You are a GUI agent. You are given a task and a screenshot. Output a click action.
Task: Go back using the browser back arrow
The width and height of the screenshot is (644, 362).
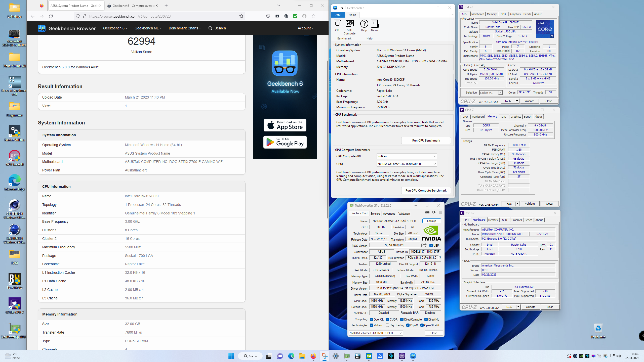(33, 16)
